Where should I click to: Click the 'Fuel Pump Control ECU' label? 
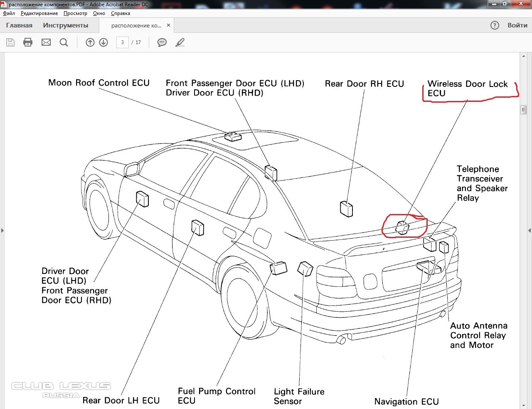click(217, 396)
